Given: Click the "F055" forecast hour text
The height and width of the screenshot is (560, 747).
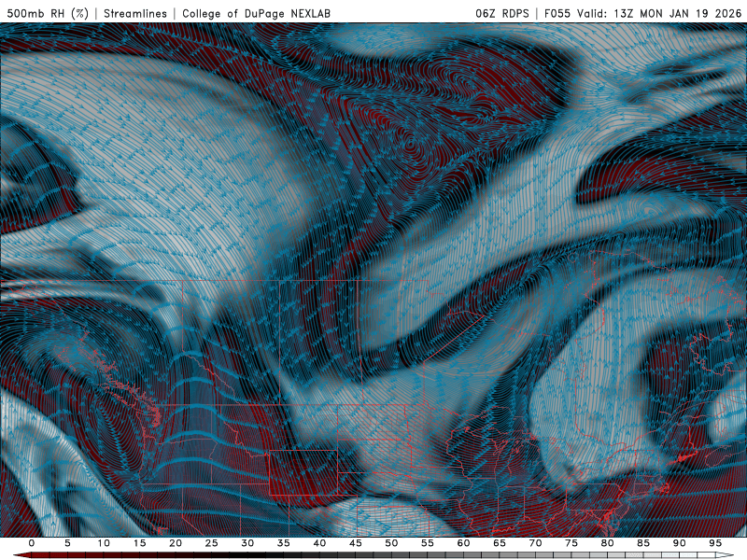Looking at the screenshot, I should [557, 13].
